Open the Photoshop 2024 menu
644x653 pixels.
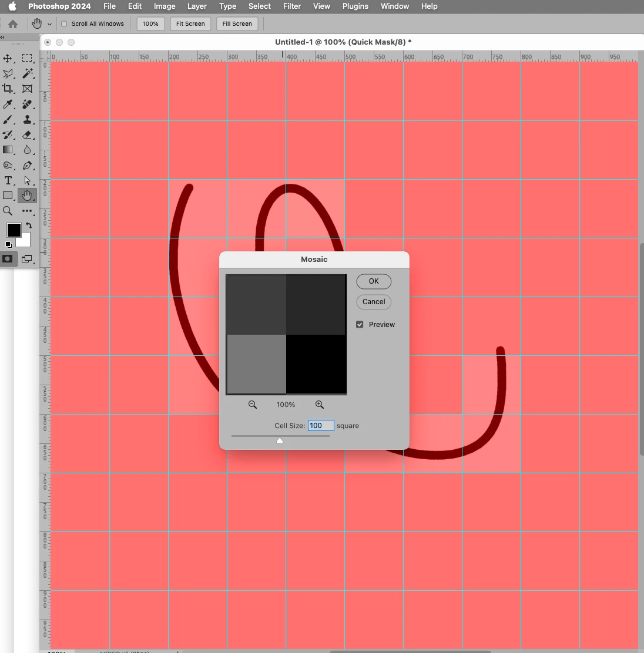59,6
